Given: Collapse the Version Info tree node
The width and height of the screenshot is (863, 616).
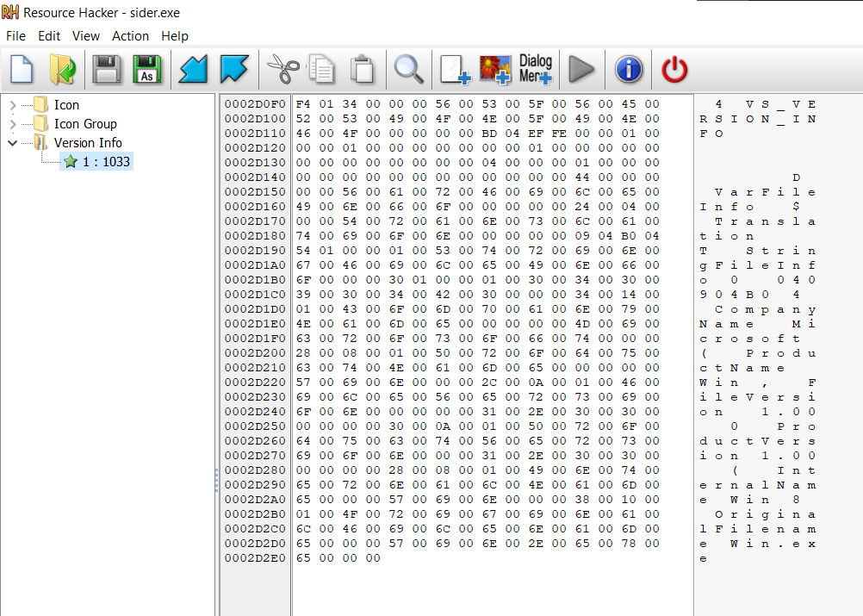Looking at the screenshot, I should 13,142.
